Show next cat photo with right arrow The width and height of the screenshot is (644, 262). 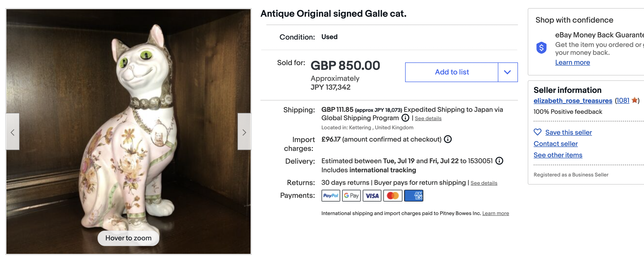pyautogui.click(x=244, y=132)
